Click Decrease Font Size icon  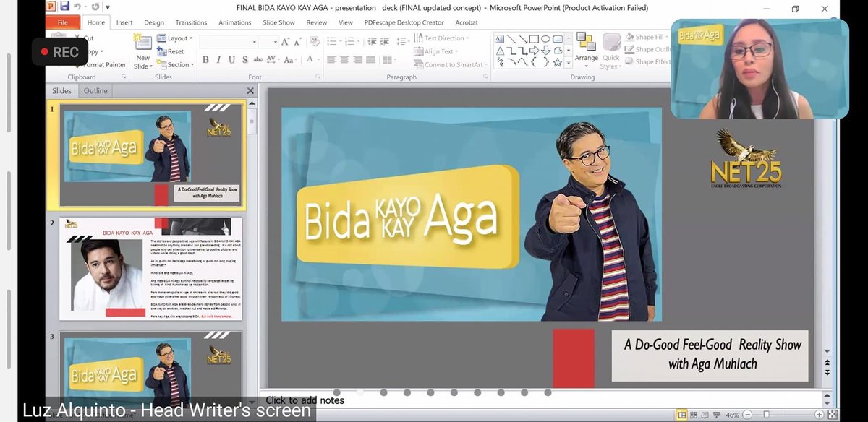[299, 42]
